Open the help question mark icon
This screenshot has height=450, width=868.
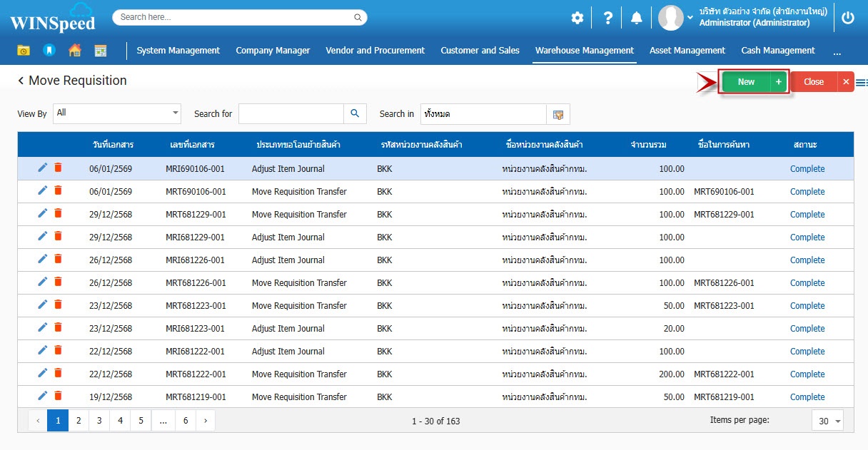click(607, 18)
